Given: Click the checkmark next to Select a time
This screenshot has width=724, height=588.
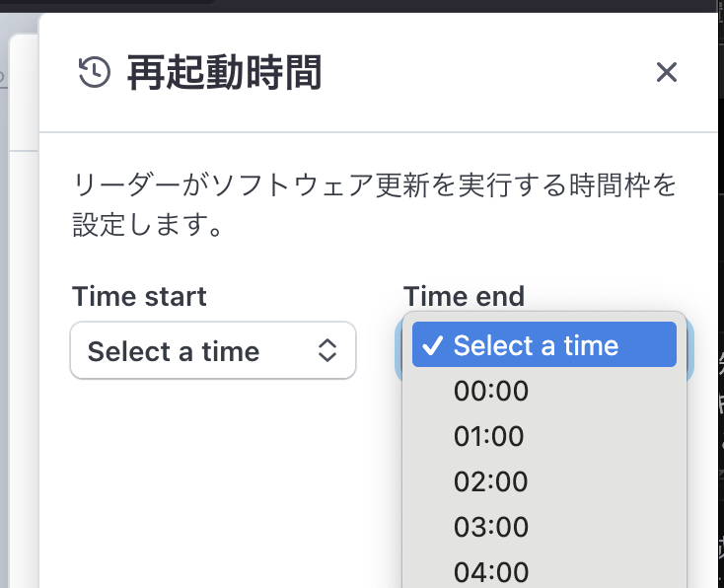Looking at the screenshot, I should click(431, 345).
